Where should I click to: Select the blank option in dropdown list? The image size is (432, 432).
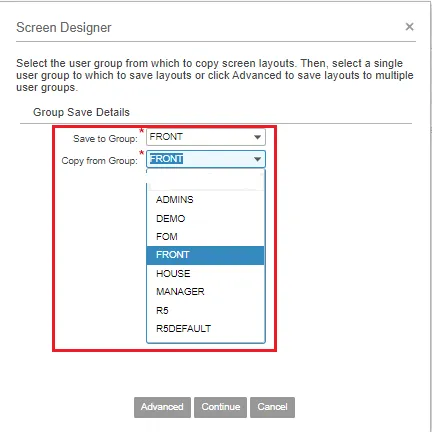pyautogui.click(x=205, y=181)
